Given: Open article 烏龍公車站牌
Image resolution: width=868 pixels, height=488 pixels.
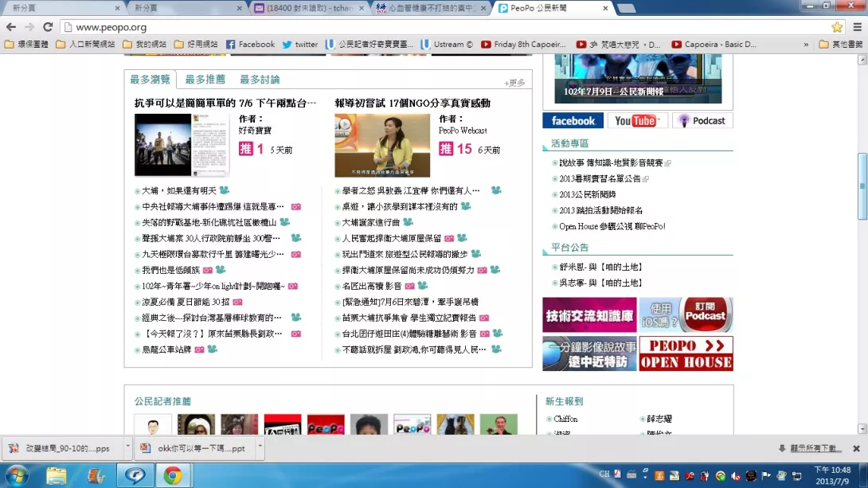Looking at the screenshot, I should click(x=166, y=349).
